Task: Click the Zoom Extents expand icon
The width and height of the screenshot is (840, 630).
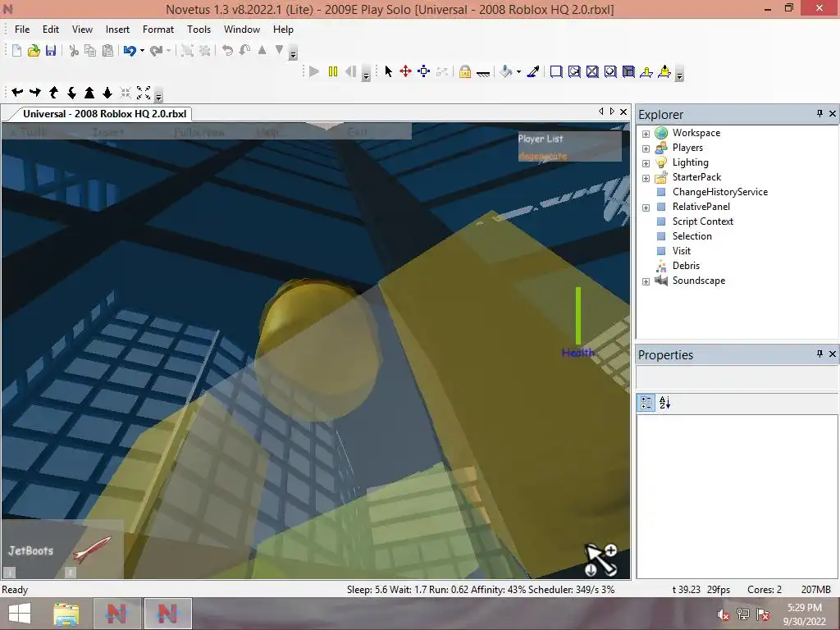Action: point(144,92)
